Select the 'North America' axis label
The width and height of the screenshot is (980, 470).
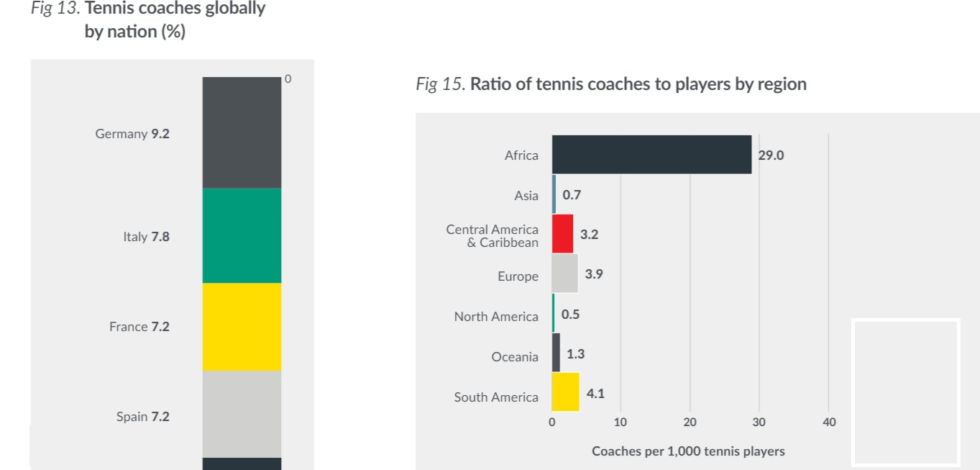click(496, 317)
